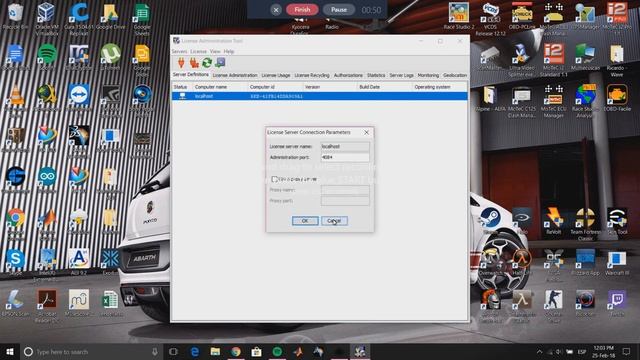Click Cancel in Connection Parameters dialog

tap(334, 221)
